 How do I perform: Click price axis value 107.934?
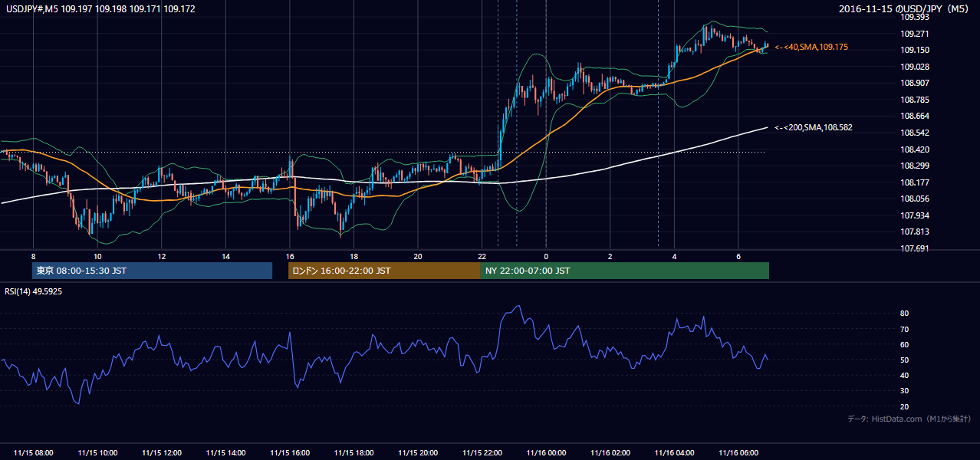pyautogui.click(x=915, y=215)
